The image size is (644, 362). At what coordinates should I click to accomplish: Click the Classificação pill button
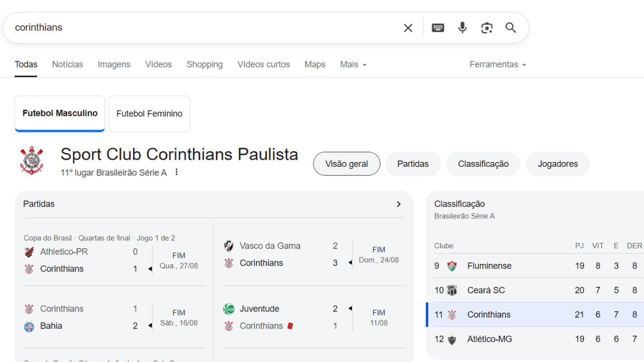pos(483,164)
